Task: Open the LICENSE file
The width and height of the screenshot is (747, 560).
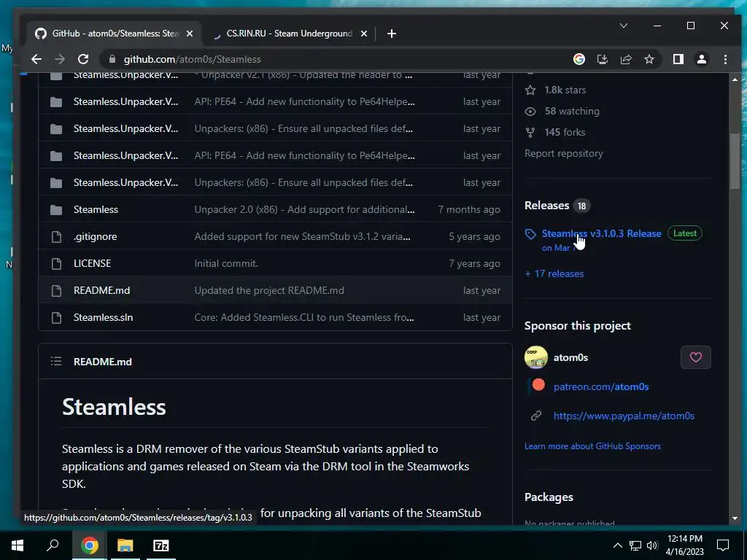Action: (x=93, y=263)
